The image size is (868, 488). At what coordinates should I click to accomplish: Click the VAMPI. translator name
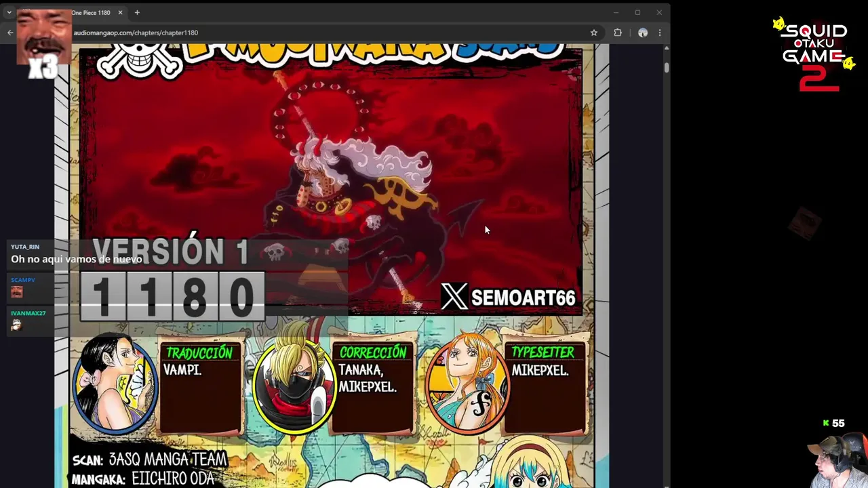click(x=182, y=370)
